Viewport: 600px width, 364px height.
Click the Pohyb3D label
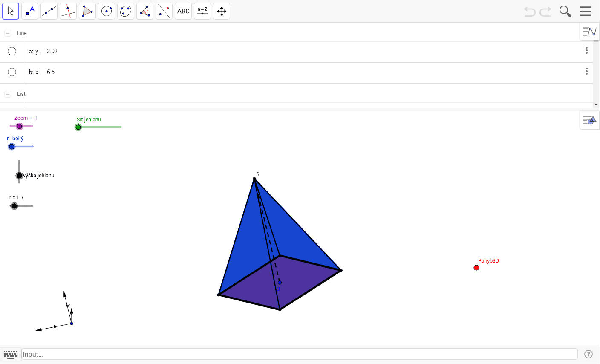[488, 261]
